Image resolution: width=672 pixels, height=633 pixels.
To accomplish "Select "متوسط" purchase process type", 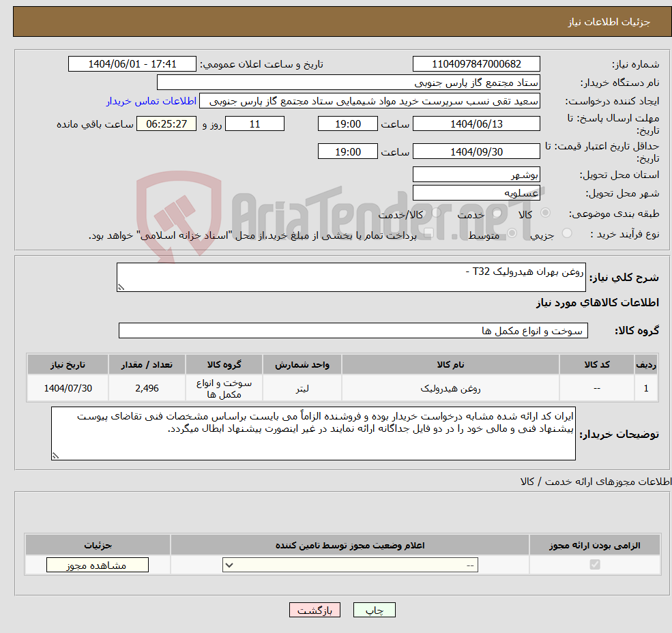I will [x=512, y=233].
